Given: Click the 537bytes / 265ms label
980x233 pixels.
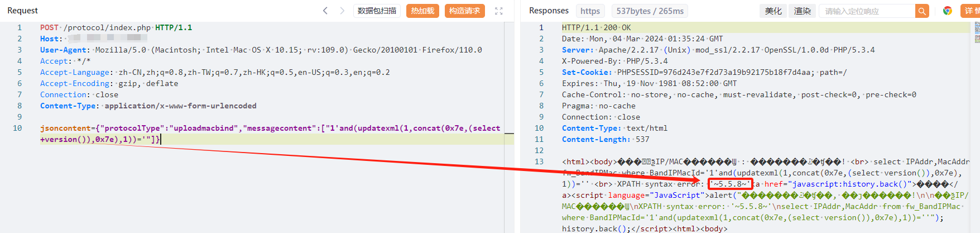Looking at the screenshot, I should 650,11.
